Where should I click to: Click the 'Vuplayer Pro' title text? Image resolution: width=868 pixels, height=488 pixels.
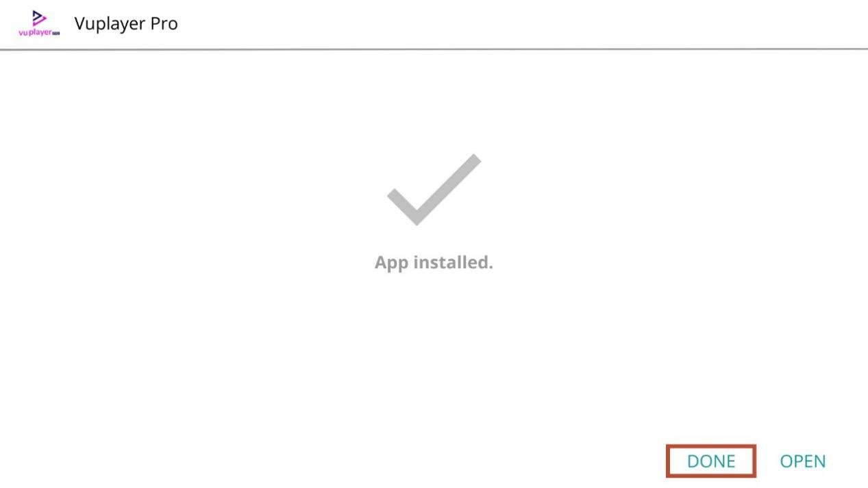tap(126, 23)
